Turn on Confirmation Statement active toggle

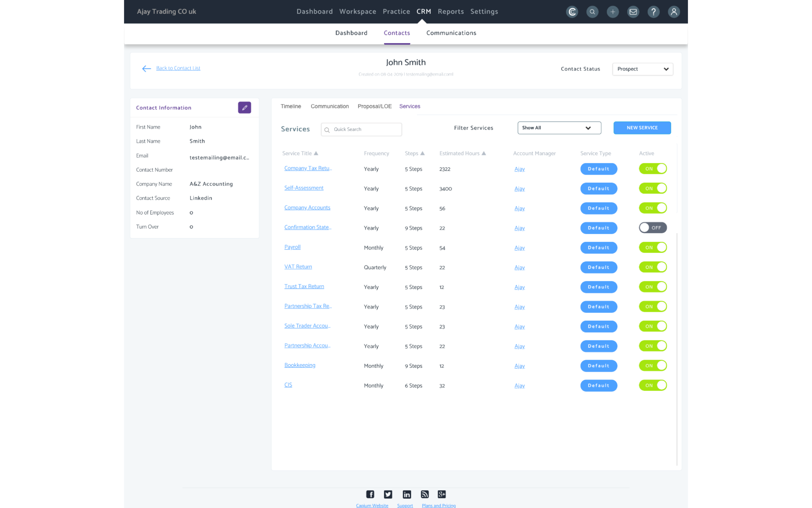[653, 228]
